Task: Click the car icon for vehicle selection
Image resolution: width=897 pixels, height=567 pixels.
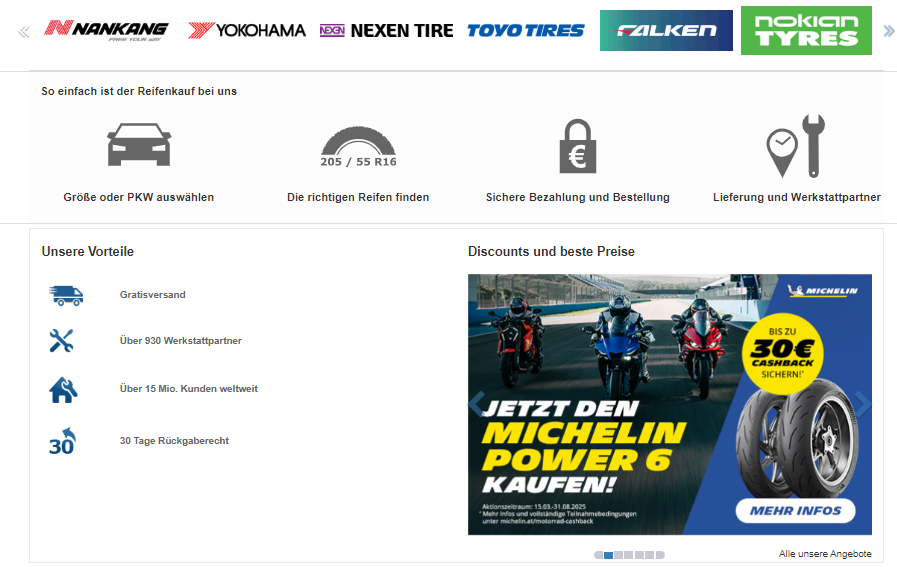Action: click(139, 144)
